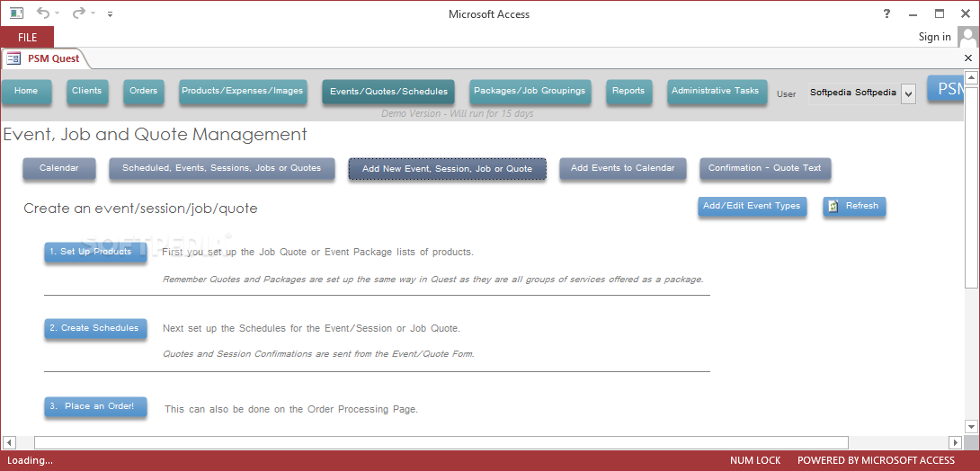Click 'Demo Version - Will run for 15 days'
The width and height of the screenshot is (980, 471).
point(458,113)
